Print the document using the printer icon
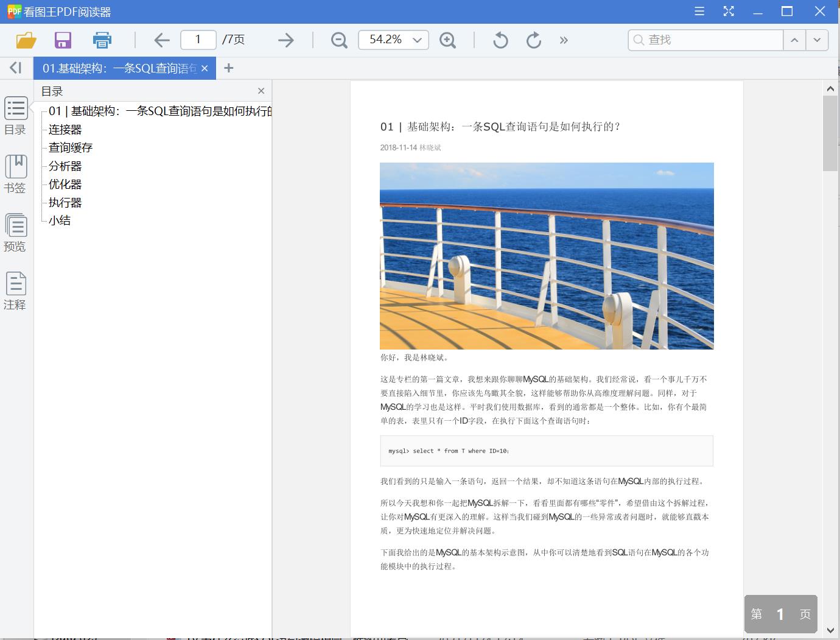Screen dimensions: 840x640 [x=102, y=40]
